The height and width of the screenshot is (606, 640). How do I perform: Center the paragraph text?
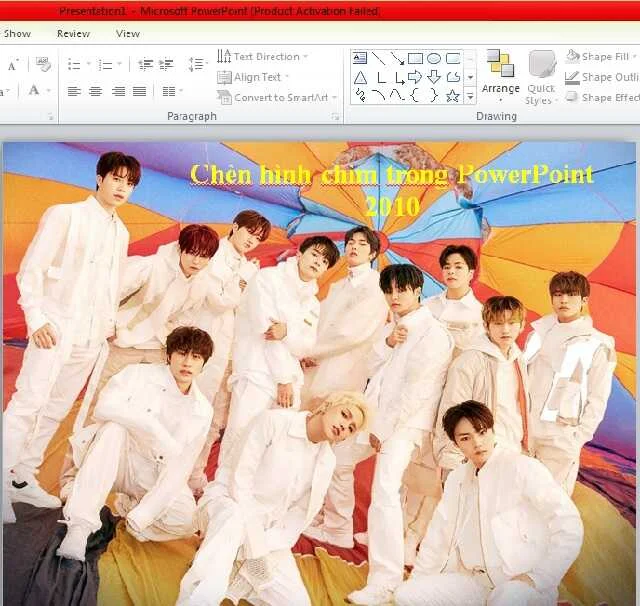[x=96, y=91]
